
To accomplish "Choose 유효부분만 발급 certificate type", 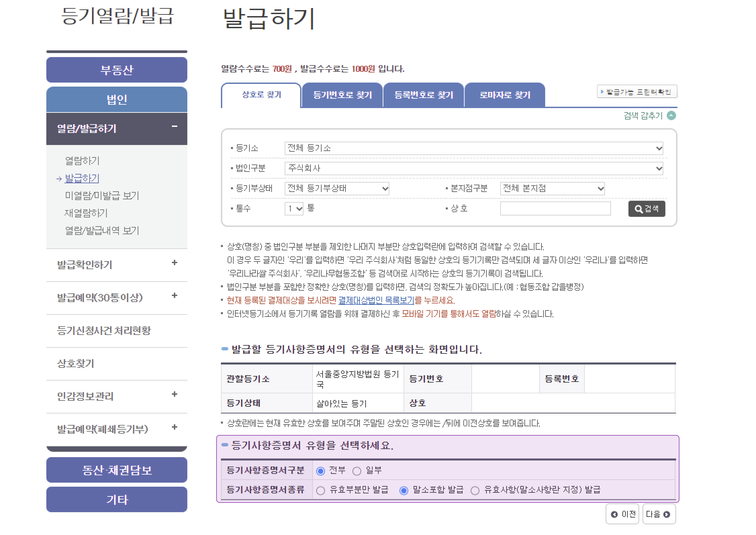I will tap(320, 490).
